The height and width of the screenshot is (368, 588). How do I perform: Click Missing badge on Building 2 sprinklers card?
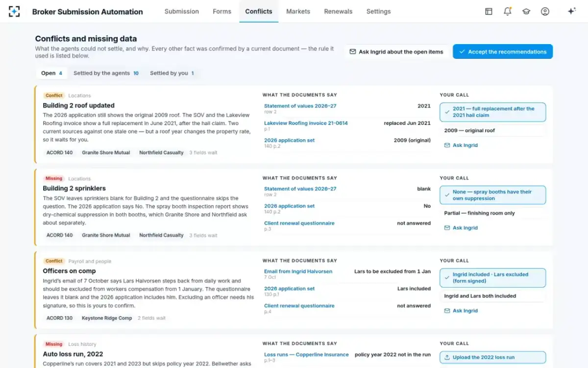pyautogui.click(x=54, y=179)
